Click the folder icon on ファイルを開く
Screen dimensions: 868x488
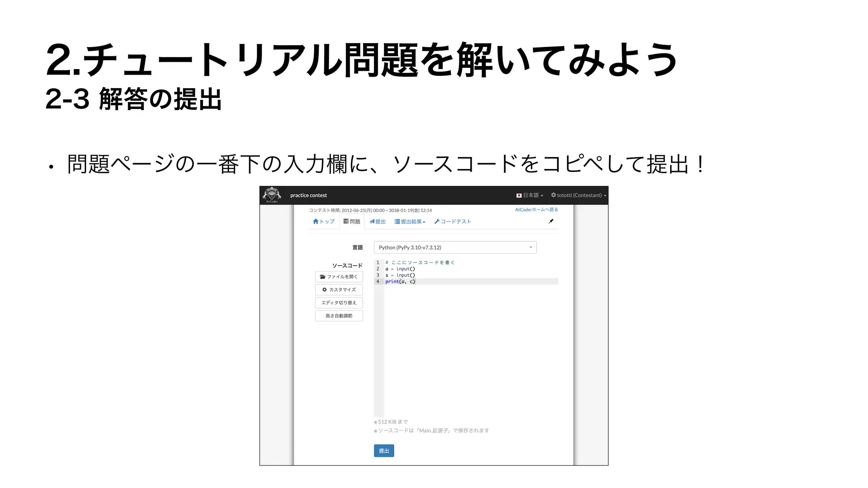click(323, 277)
